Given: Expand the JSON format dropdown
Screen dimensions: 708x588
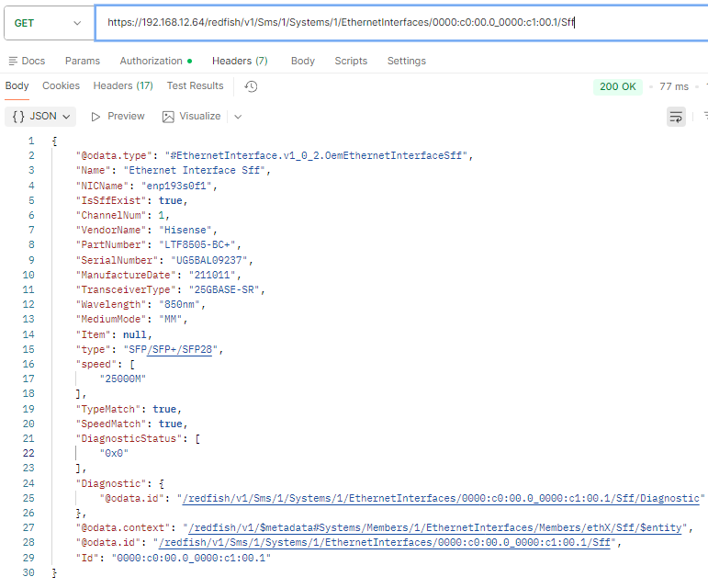Looking at the screenshot, I should click(41, 117).
